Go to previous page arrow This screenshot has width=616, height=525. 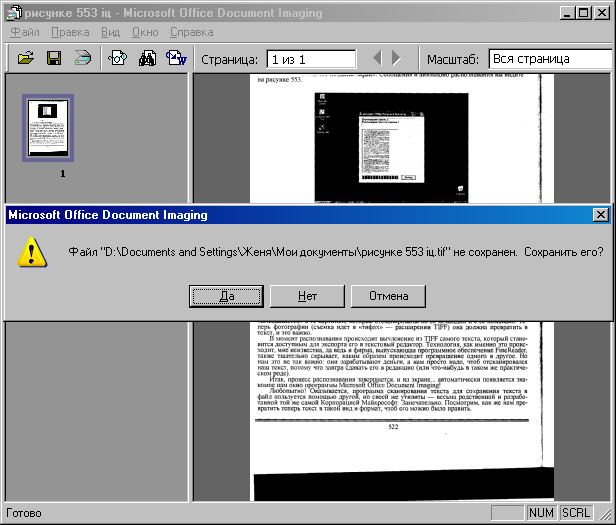(378, 59)
